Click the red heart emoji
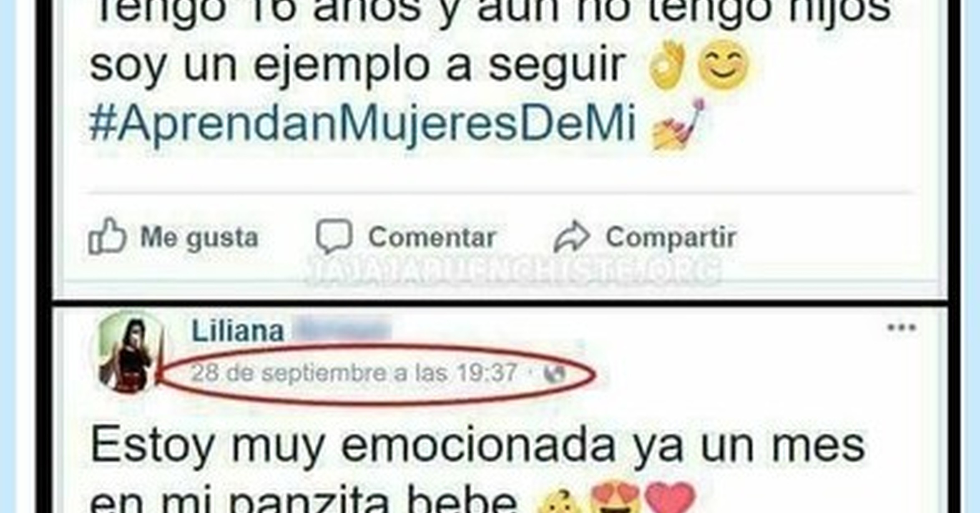Screen dimensions: 980x513 point(670,498)
